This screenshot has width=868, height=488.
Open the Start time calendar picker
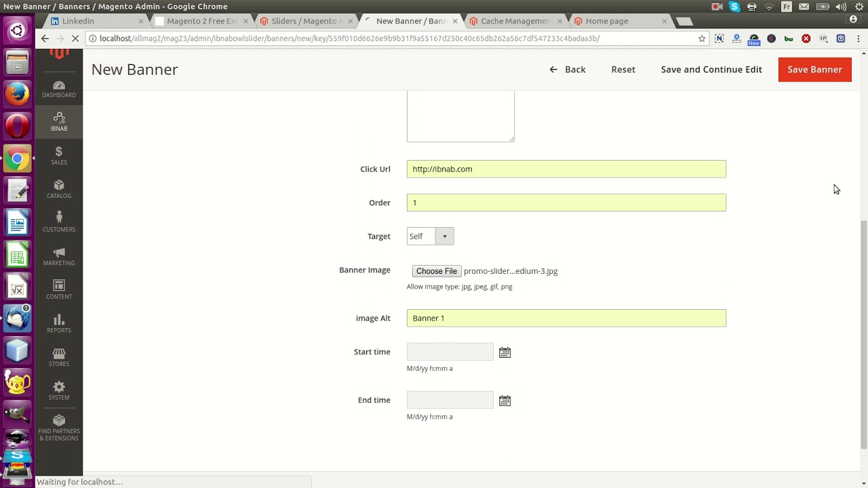505,352
